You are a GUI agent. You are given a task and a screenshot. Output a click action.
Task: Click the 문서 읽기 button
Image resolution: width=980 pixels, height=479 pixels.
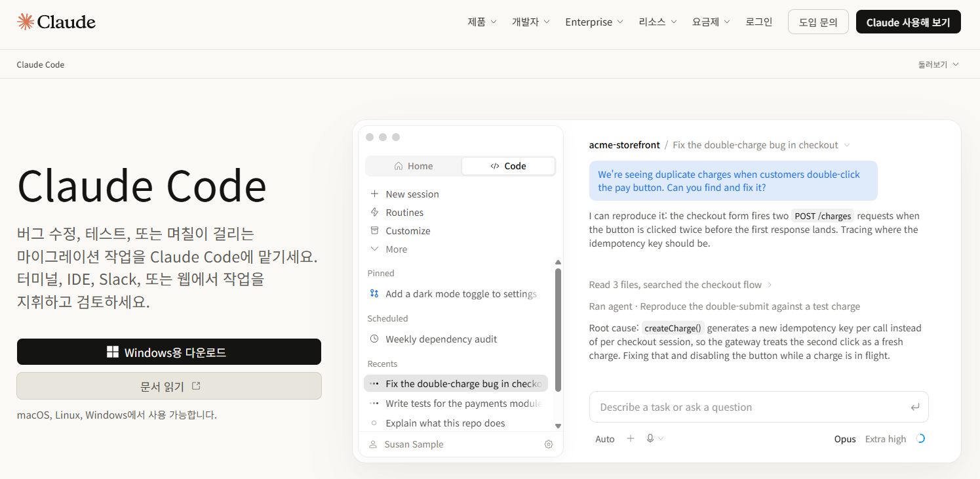point(169,386)
